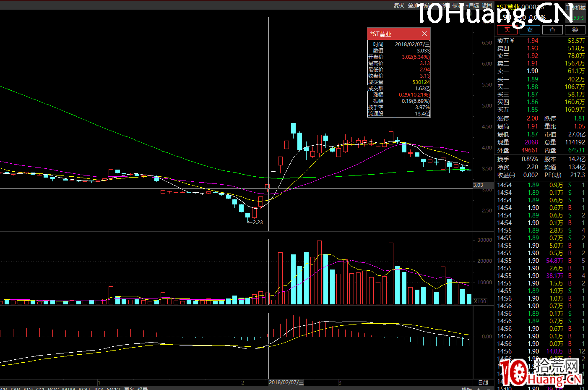Select the 买二 bid row at 1.88
This screenshot has height=390, width=588.
(541, 87)
